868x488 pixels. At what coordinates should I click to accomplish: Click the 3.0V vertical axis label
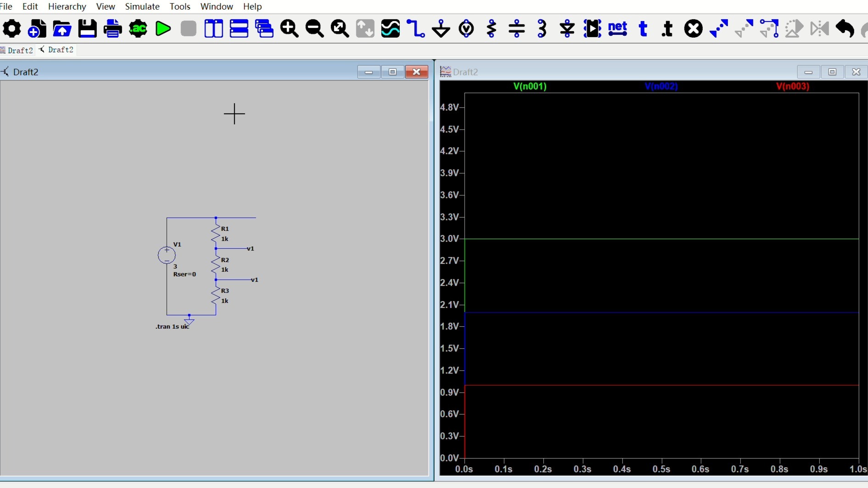pos(449,239)
